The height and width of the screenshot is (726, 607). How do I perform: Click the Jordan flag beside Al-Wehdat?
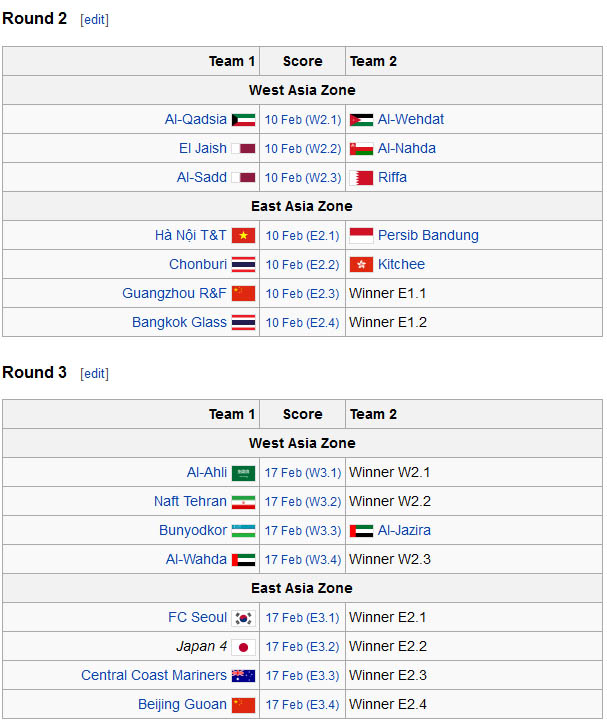pyautogui.click(x=361, y=120)
